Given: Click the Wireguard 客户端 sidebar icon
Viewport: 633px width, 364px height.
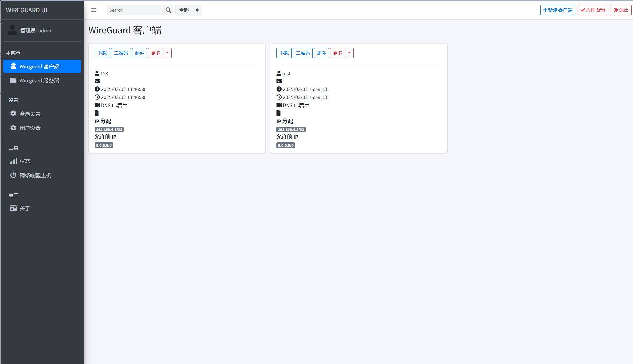Looking at the screenshot, I should click(x=13, y=66).
